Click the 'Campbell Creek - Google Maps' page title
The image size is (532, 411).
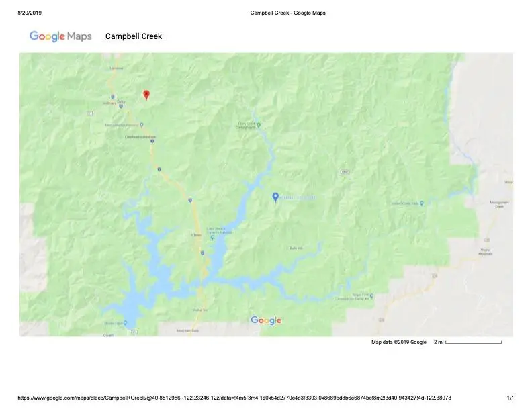tap(287, 13)
